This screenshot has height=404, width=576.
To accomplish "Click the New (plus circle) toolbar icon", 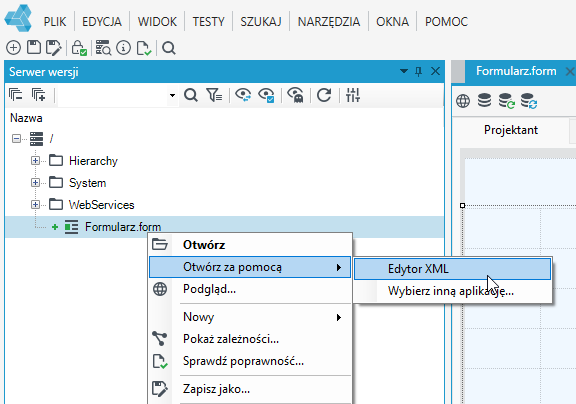I will pos(14,48).
